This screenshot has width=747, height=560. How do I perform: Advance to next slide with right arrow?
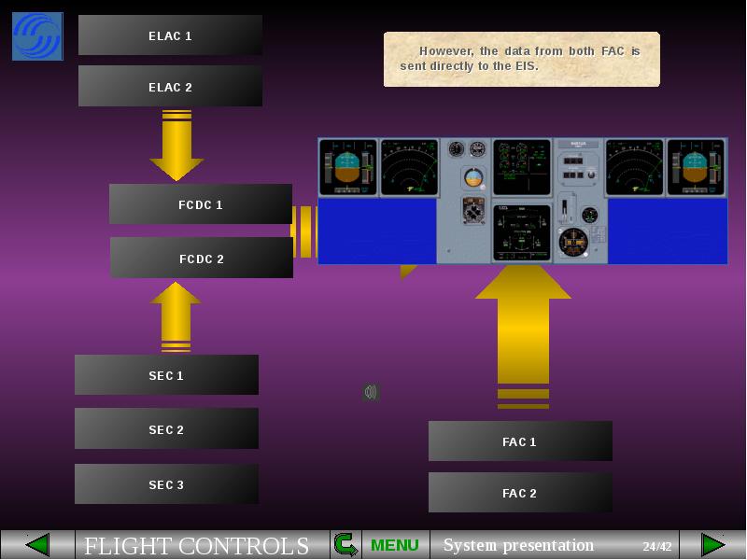[712, 545]
